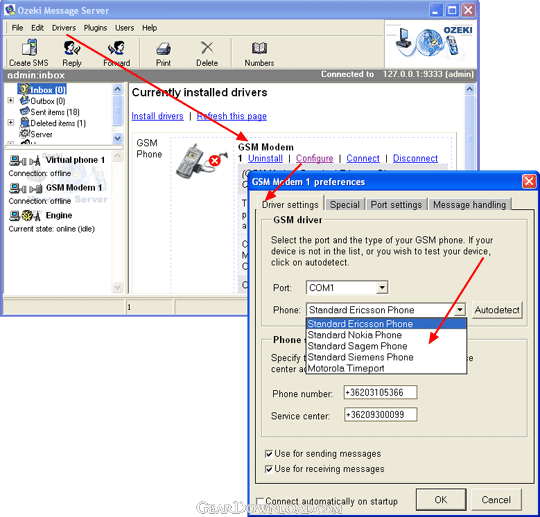Enable Connect automatically on startup
Viewport: 540px width, 517px height.
pyautogui.click(x=261, y=501)
